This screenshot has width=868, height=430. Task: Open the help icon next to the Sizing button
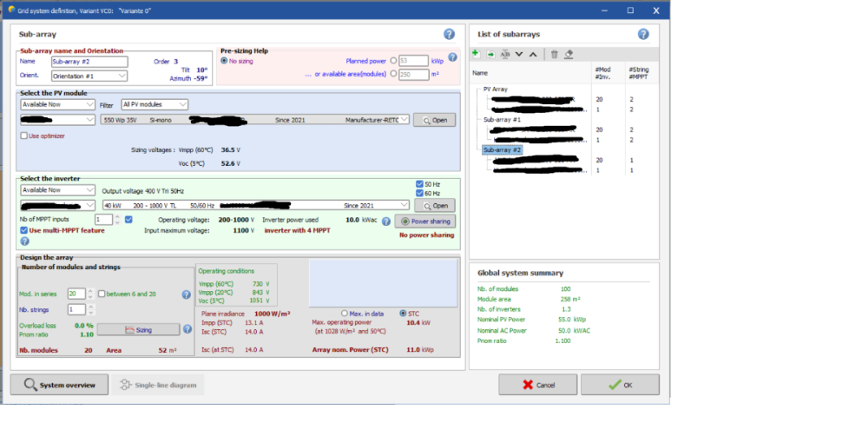[187, 329]
